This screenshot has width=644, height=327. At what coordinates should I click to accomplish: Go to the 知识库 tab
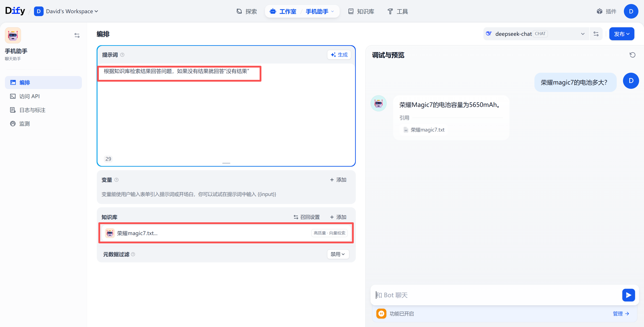361,11
